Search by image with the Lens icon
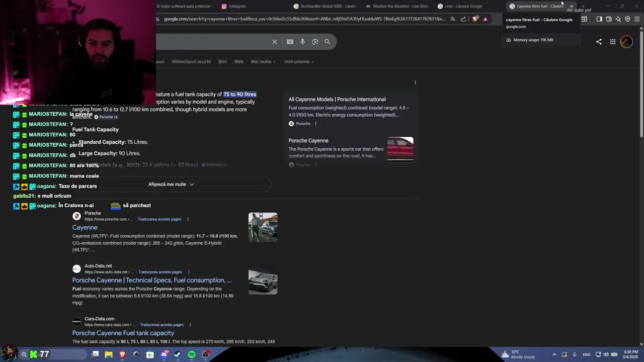This screenshot has height=362, width=644. pos(315,42)
